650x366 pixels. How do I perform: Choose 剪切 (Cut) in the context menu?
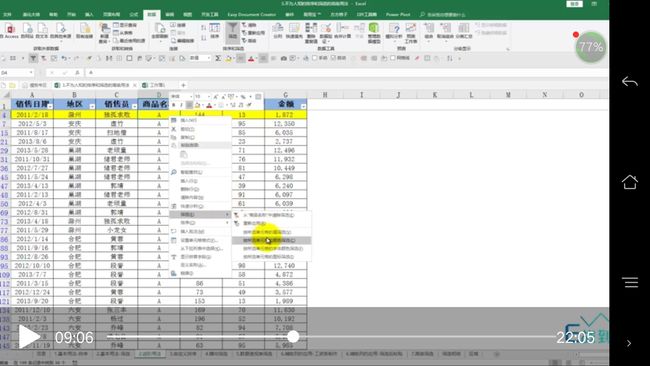coord(200,129)
